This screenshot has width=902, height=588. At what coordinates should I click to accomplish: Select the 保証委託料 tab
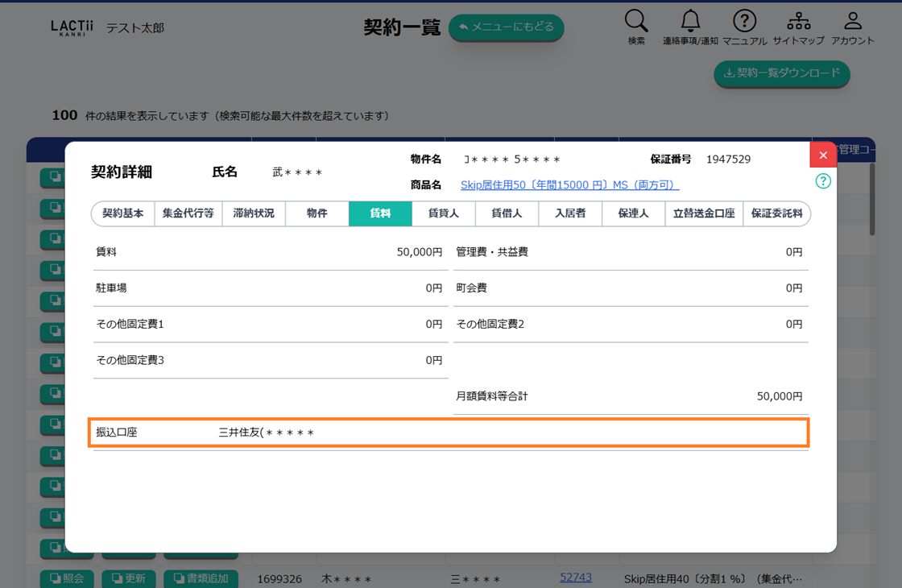click(776, 213)
